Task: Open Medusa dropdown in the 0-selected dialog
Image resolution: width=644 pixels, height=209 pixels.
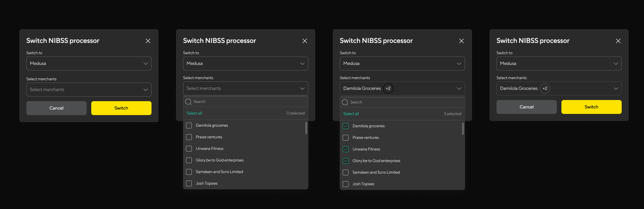Action: point(246,63)
